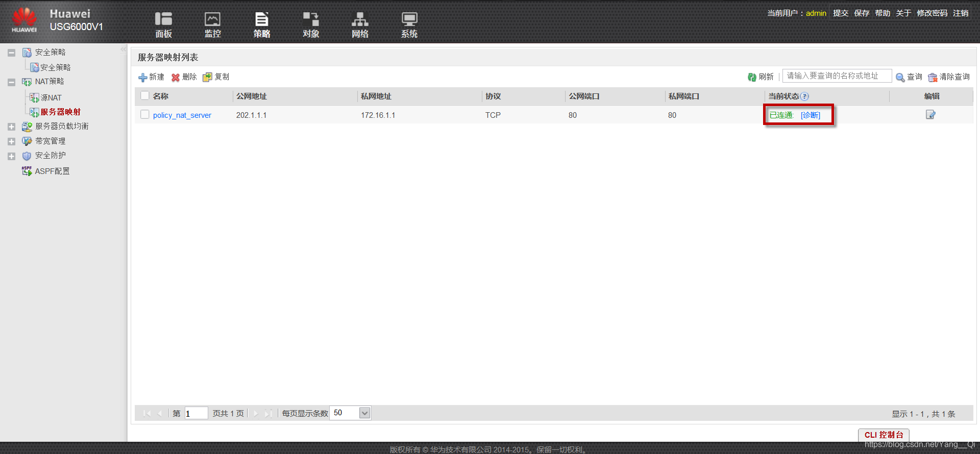Click the edit icon for policy_nat_server
Screen dimensions: 980x454
930,115
